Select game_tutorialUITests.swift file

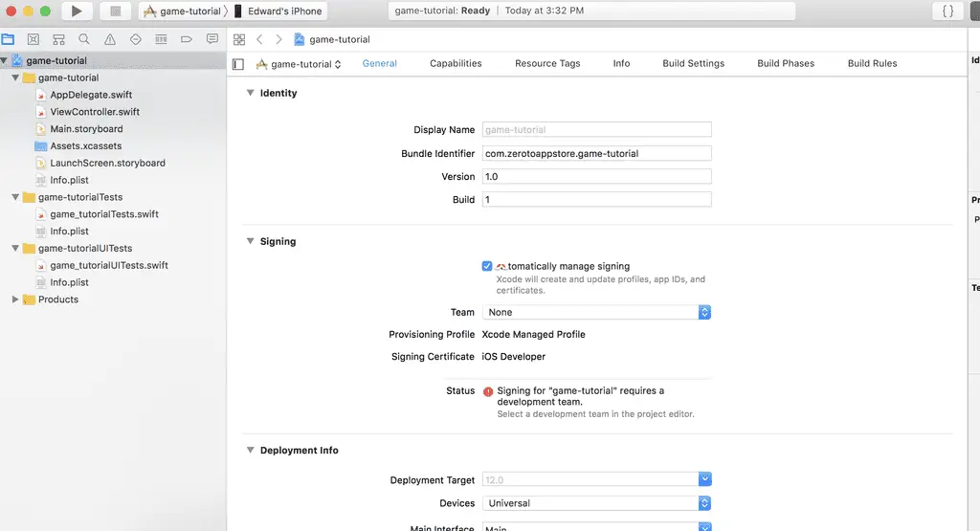click(109, 266)
